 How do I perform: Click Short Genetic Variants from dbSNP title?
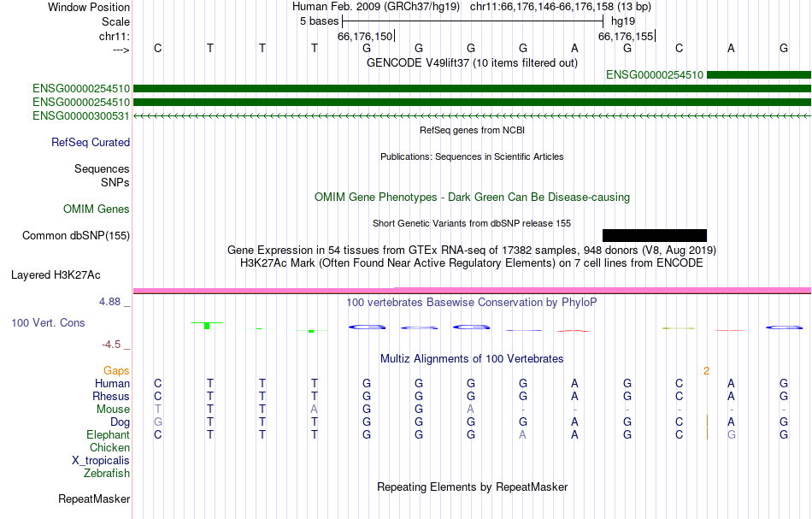coord(472,223)
